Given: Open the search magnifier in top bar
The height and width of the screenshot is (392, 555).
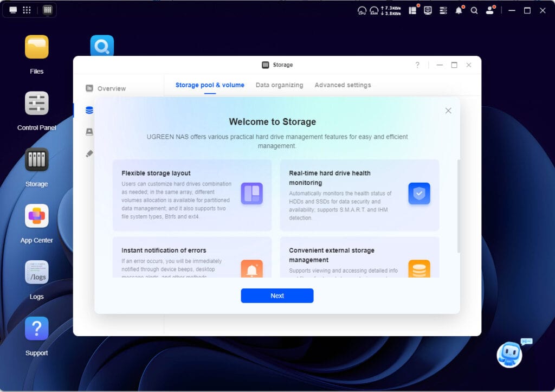Looking at the screenshot, I should tap(474, 10).
